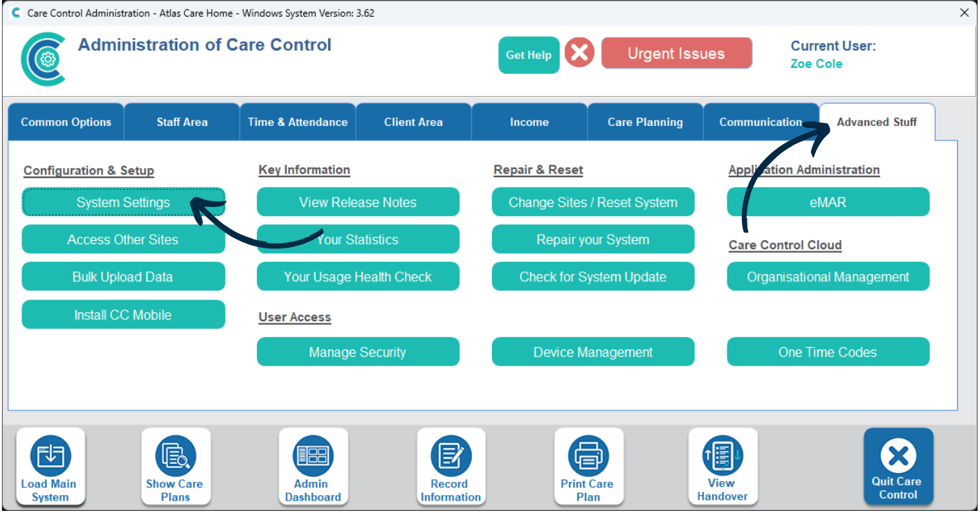
Task: Select Repair your System
Action: [593, 240]
